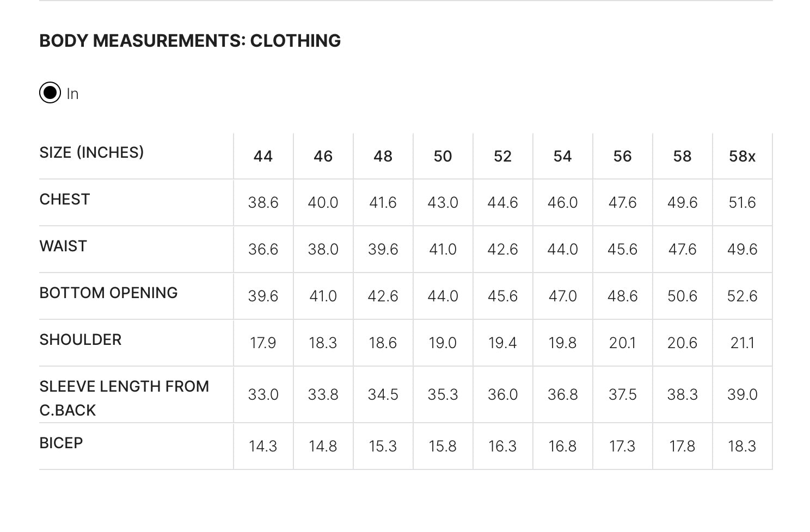
Task: Click sleeve length value 36.8 for size 54
Action: pyautogui.click(x=562, y=394)
